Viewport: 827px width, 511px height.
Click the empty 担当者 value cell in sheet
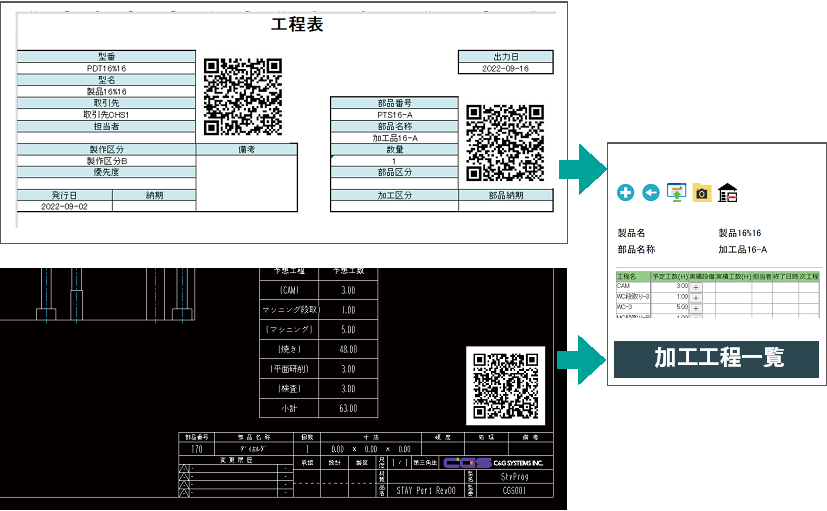tap(106, 138)
